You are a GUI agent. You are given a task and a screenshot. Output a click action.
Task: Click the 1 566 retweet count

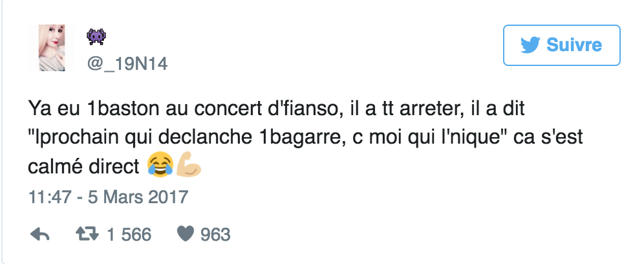[x=129, y=234]
